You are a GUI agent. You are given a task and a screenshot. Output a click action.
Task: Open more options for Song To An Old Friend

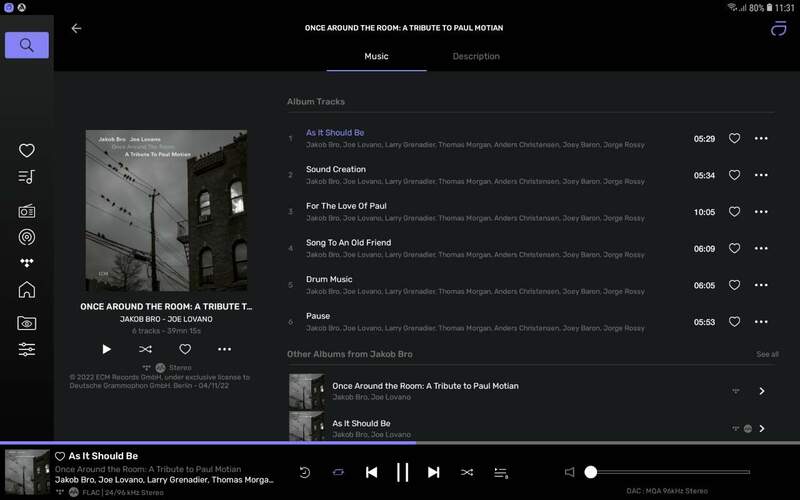[761, 248]
